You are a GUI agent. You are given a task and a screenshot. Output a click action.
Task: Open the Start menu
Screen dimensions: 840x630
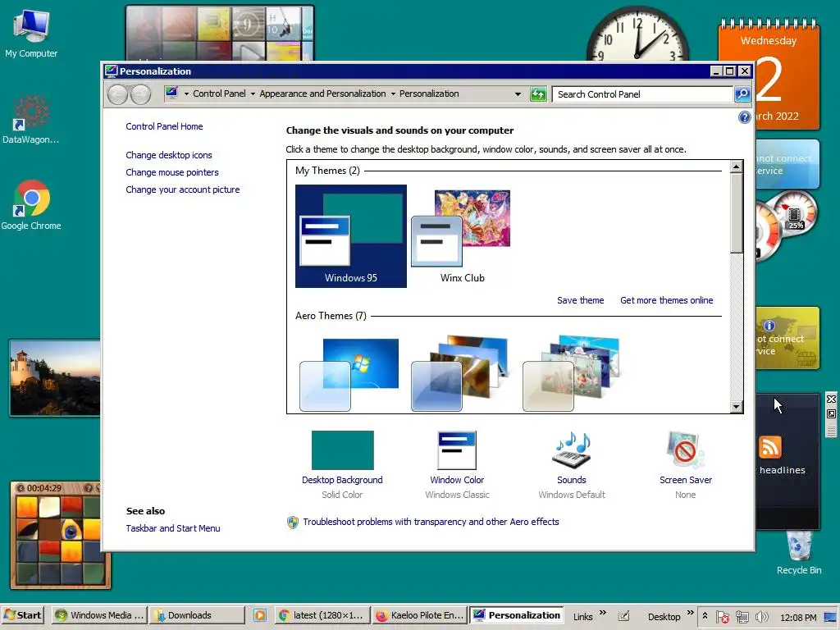(22, 615)
